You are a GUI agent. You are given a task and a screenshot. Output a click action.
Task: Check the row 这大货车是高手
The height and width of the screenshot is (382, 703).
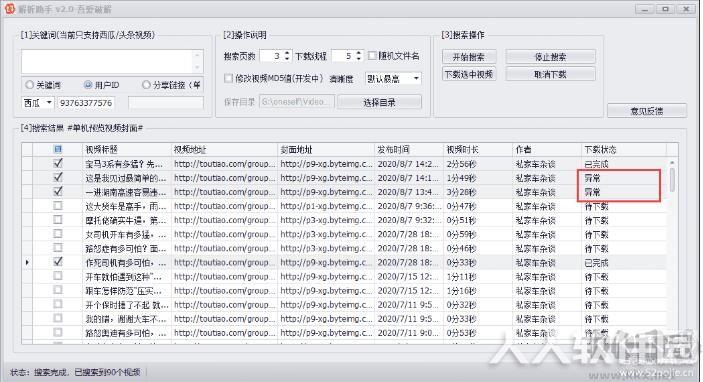pos(58,206)
